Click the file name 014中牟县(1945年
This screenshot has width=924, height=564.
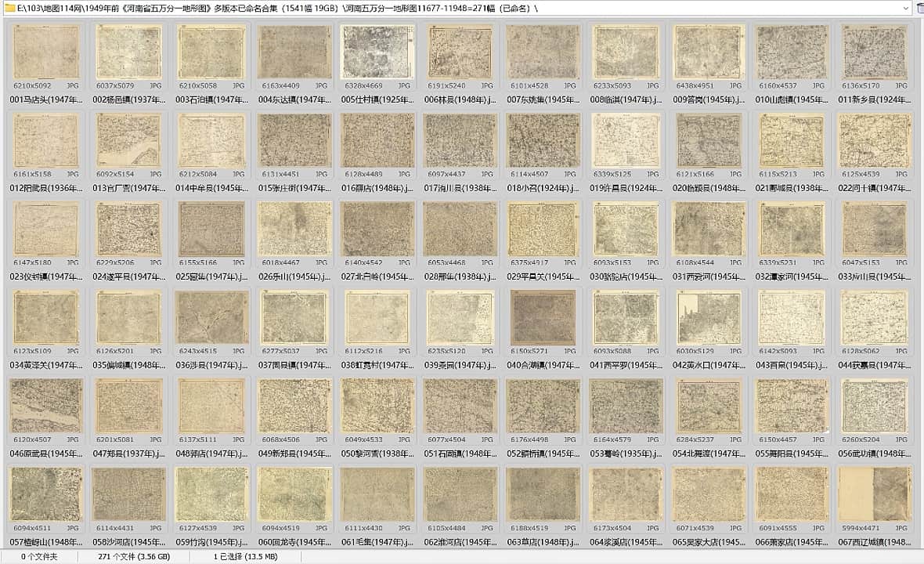click(x=212, y=189)
